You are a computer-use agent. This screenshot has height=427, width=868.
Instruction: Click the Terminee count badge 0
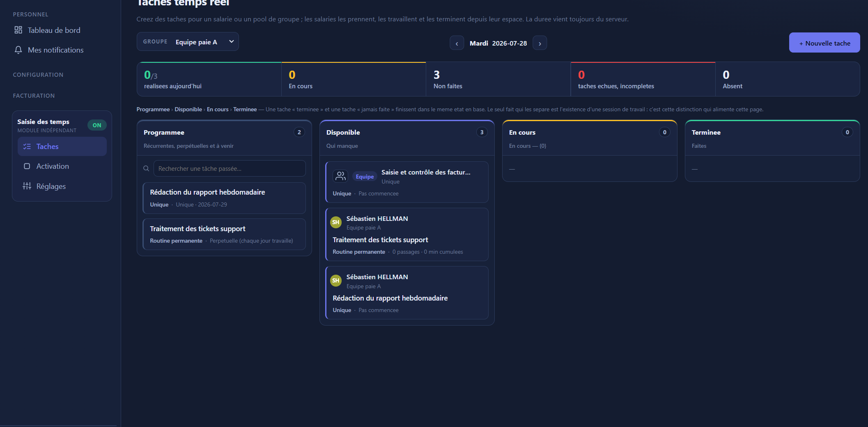tap(847, 132)
